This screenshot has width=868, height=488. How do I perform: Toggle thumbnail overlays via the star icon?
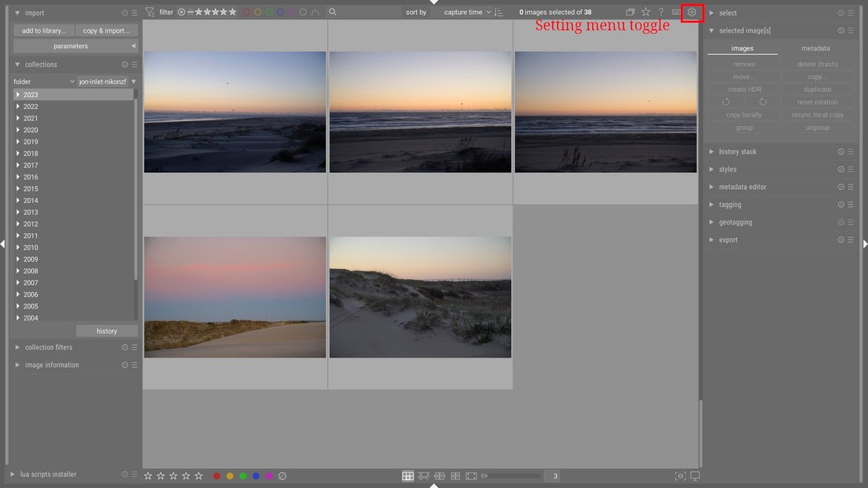(x=645, y=12)
